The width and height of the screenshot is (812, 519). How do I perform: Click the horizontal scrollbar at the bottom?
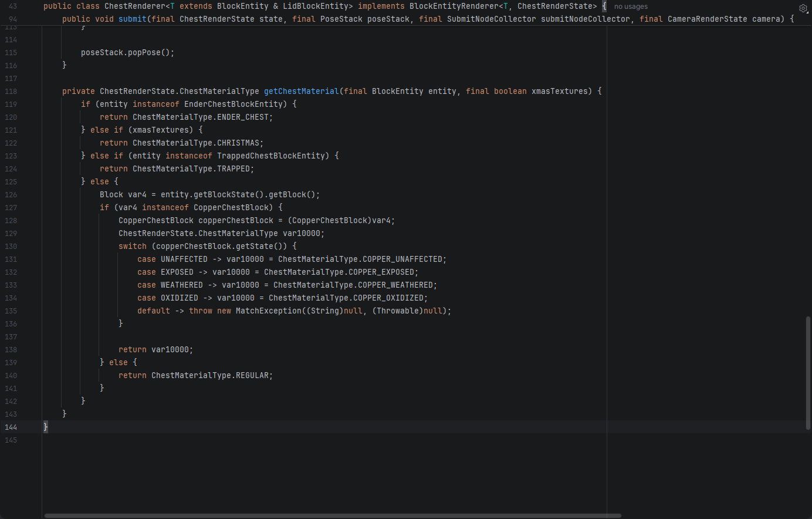332,515
